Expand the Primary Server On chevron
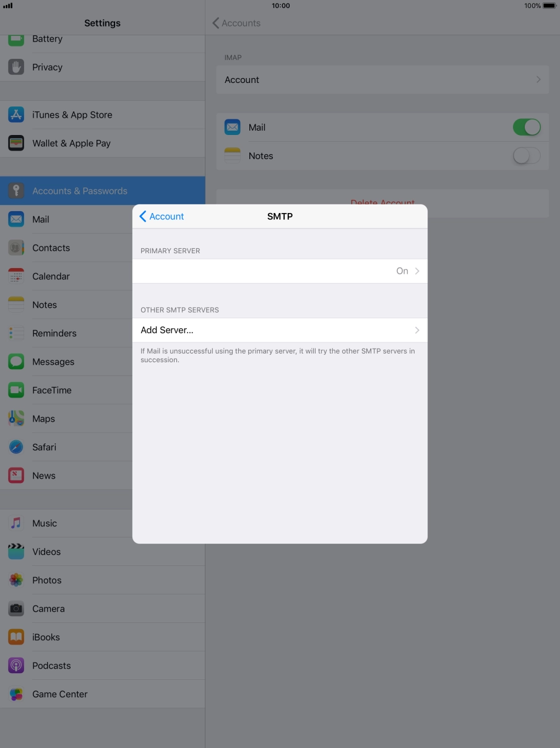 (x=416, y=271)
